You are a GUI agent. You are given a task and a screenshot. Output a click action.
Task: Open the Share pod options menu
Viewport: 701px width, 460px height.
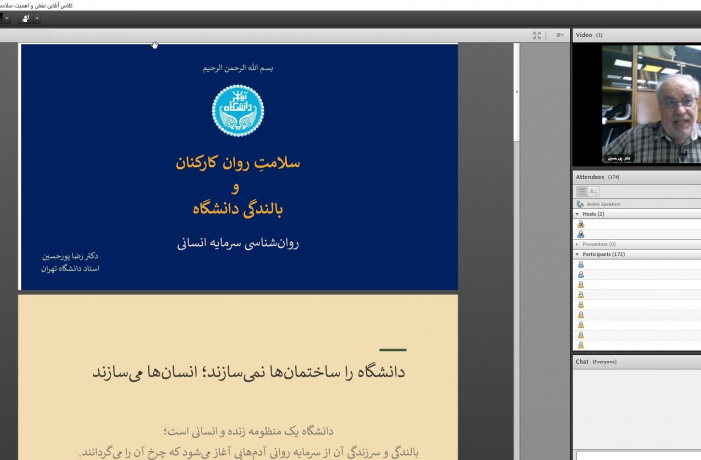(x=560, y=35)
